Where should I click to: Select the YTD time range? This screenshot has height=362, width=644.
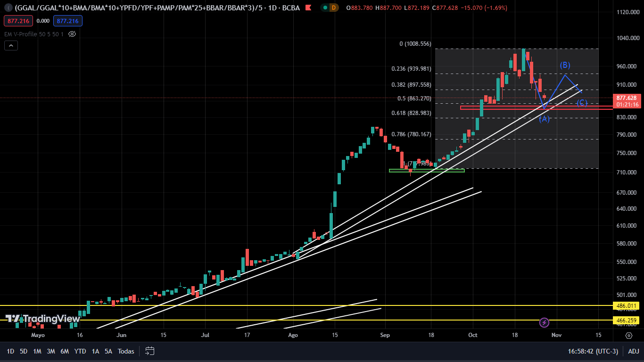tap(80, 351)
